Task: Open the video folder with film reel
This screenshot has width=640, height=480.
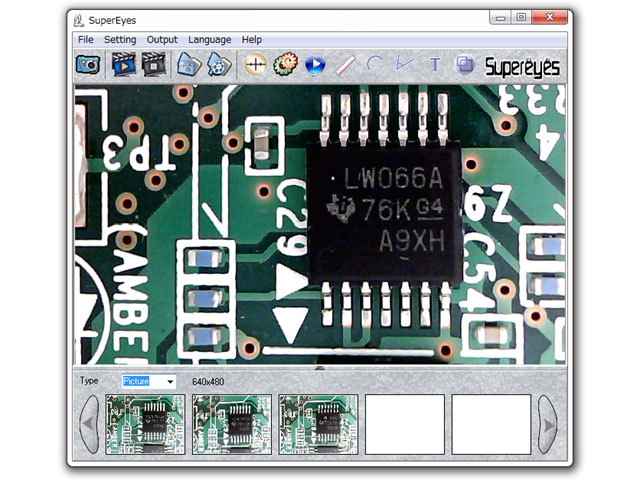Action: [x=219, y=65]
